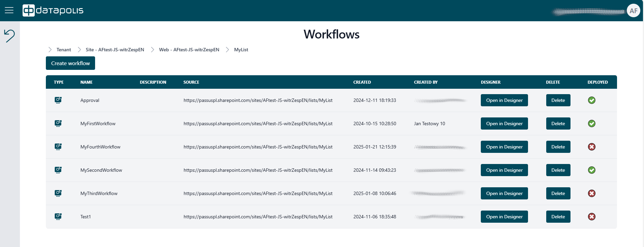Screen dimensions: 644x247
Task: Click the deployed status icon for MySecondWorkflow
Action: [x=591, y=170]
